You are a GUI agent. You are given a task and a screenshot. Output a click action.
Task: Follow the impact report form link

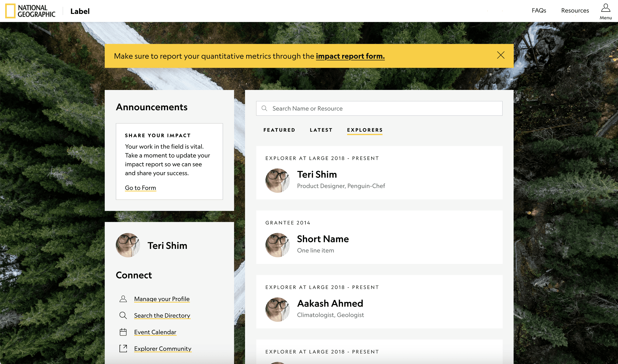[x=350, y=56]
